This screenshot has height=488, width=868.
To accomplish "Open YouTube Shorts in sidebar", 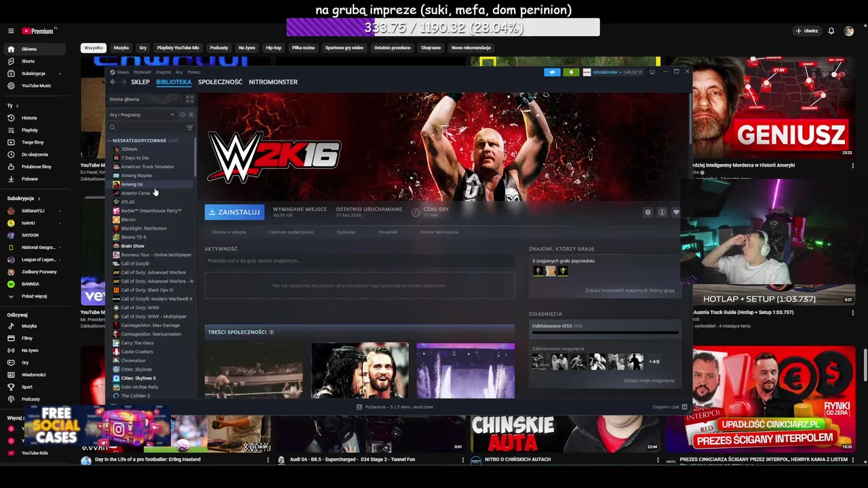I will click(34, 61).
